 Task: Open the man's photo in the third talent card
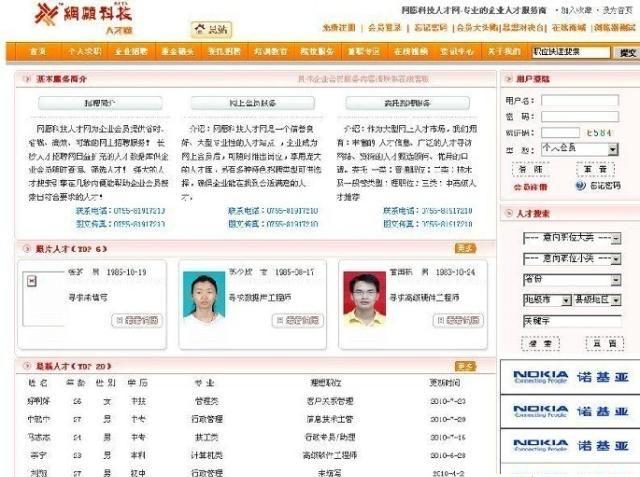(364, 298)
